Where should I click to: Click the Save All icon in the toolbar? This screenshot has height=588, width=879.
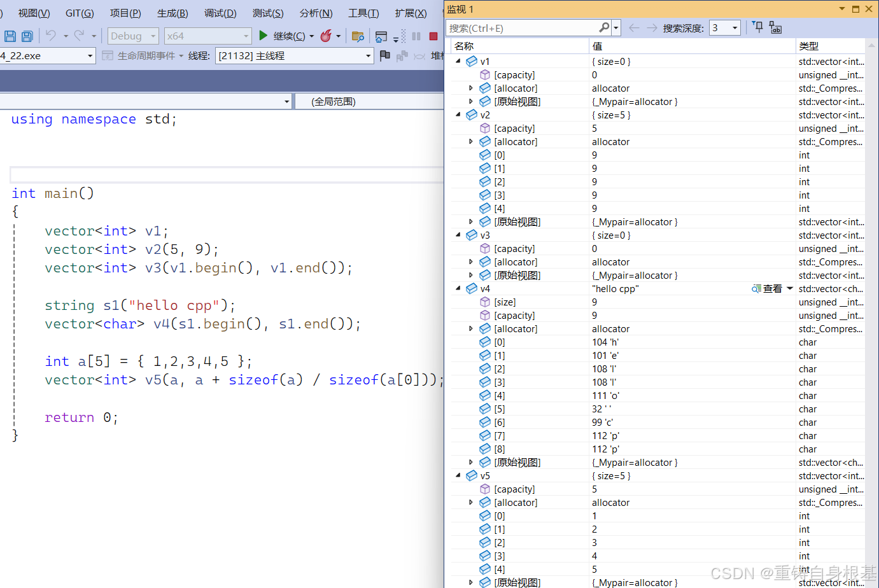pos(27,36)
